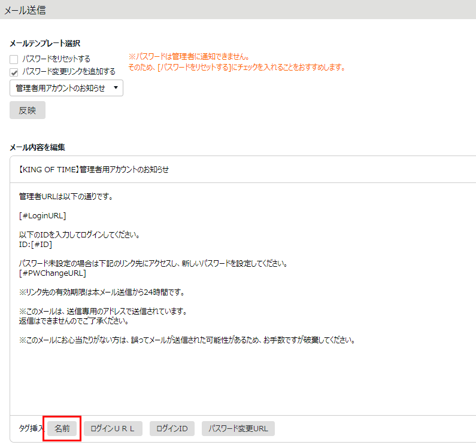
Task: Open the 管理者用アカウントのお知らせ template dropdown
Action: click(x=66, y=88)
